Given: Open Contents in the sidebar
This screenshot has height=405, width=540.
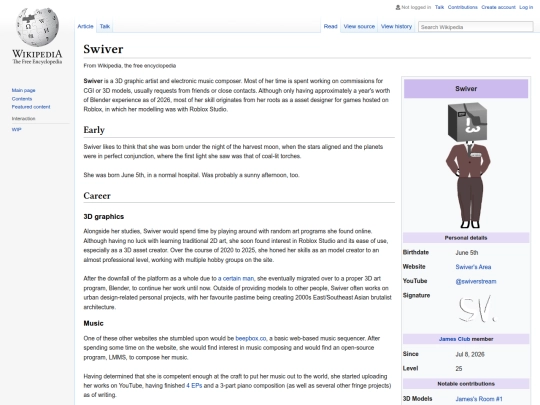Looking at the screenshot, I should click(22, 99).
